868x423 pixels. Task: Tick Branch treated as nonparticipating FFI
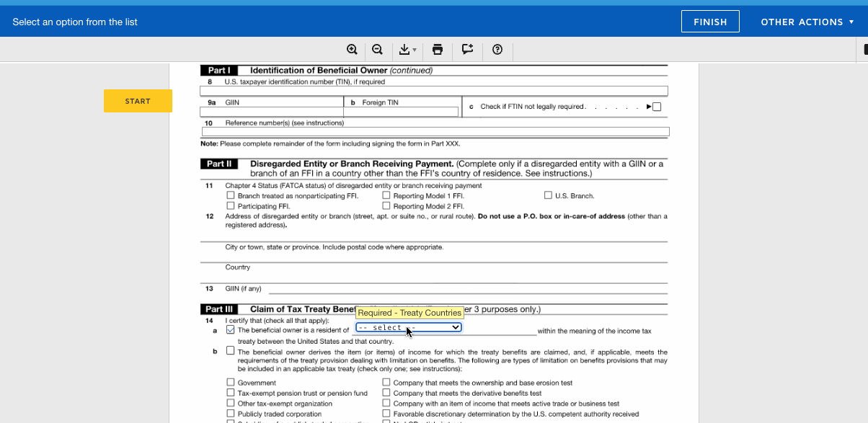(x=231, y=195)
